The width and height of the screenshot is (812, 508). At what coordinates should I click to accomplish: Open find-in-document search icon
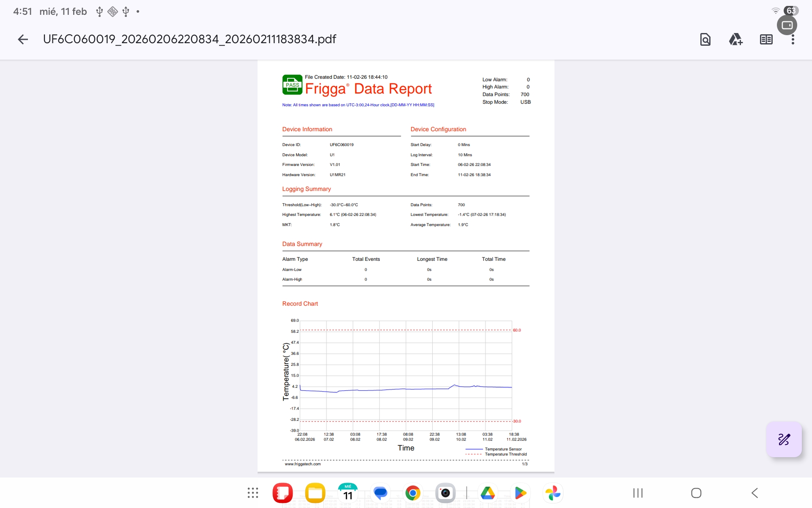705,39
